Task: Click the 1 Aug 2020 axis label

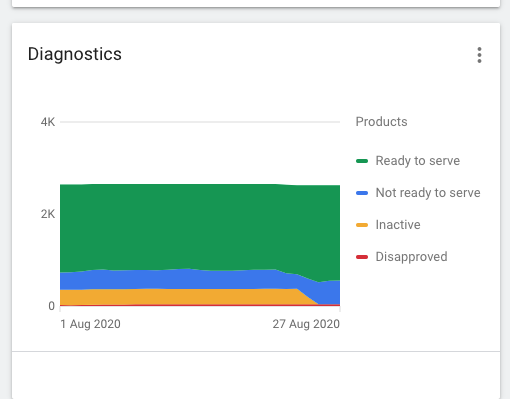Action: point(90,324)
